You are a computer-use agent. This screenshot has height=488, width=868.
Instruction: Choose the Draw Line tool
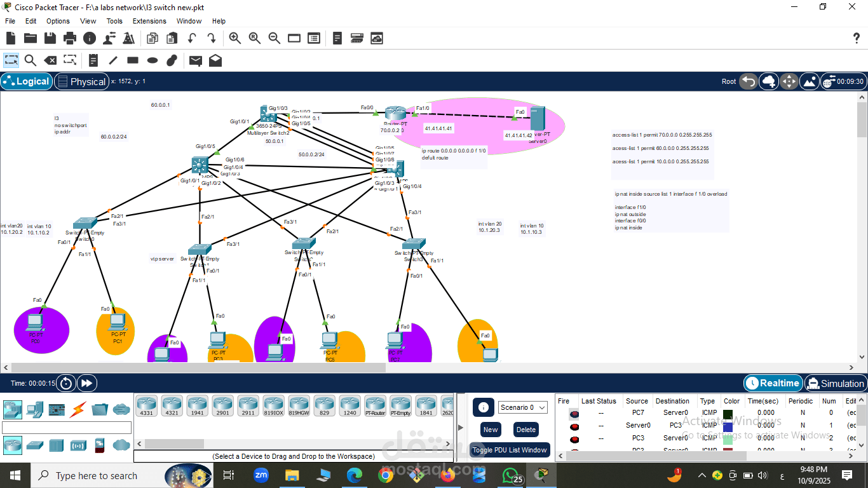[113, 60]
